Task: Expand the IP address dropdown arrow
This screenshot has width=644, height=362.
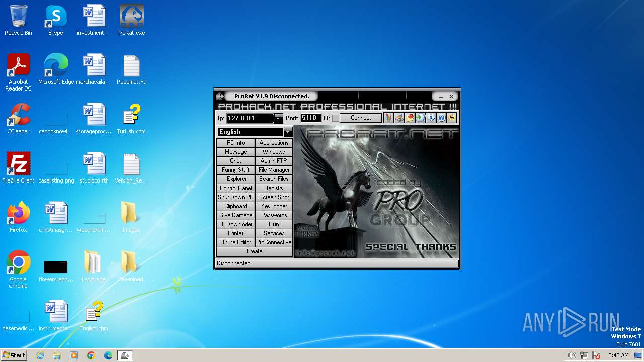Action: coord(278,118)
